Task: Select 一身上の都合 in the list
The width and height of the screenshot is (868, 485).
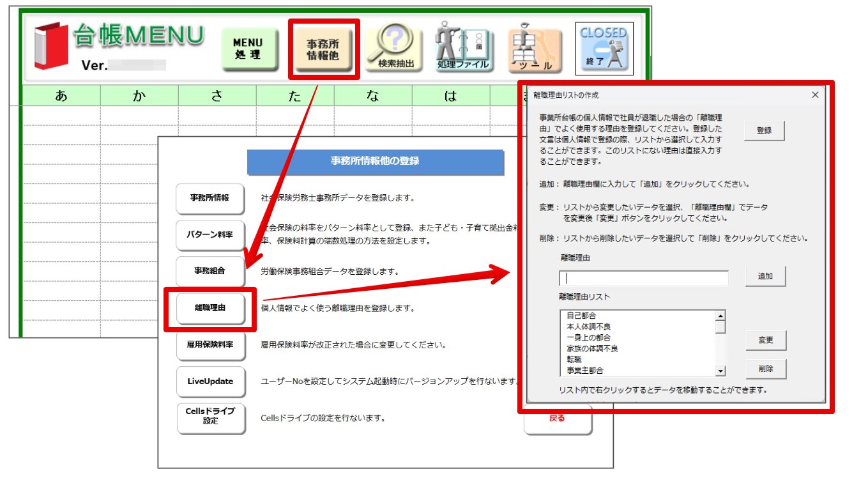Action: click(x=637, y=337)
